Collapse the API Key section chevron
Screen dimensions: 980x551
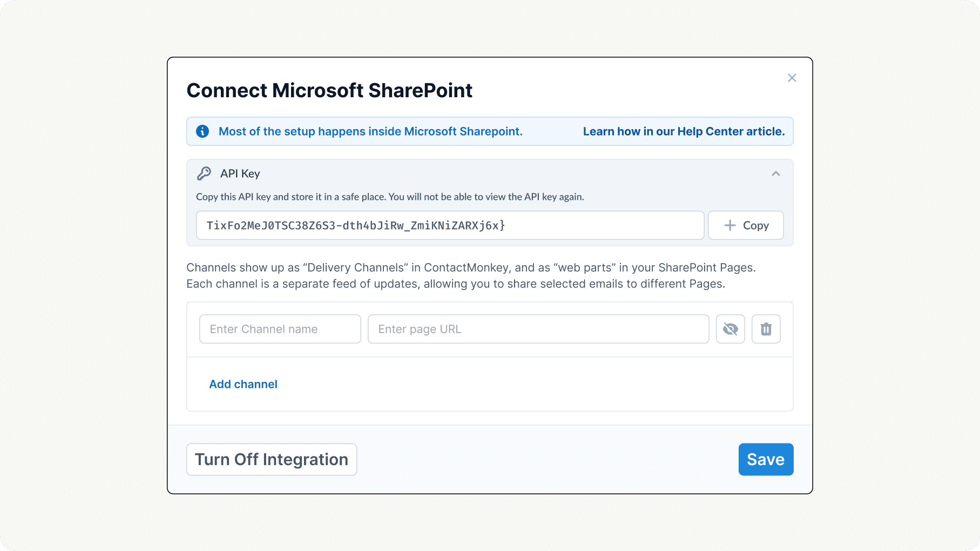(x=776, y=173)
